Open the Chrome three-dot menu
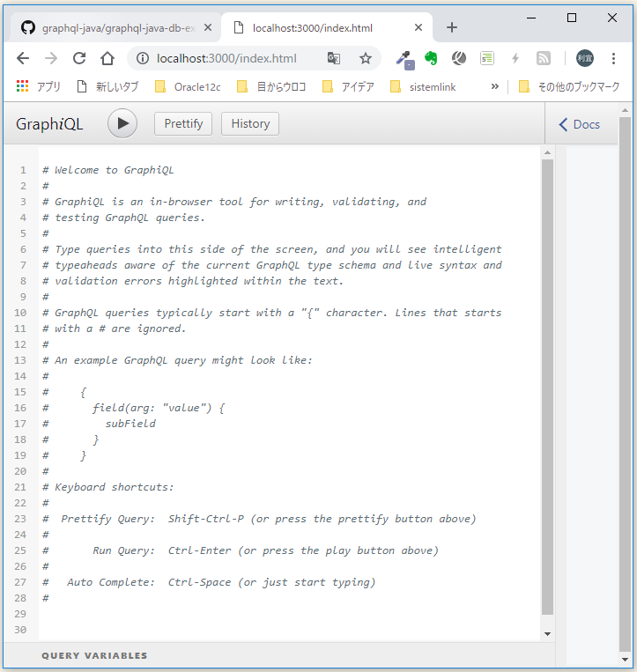Image resolution: width=637 pixels, height=672 pixels. (x=613, y=58)
